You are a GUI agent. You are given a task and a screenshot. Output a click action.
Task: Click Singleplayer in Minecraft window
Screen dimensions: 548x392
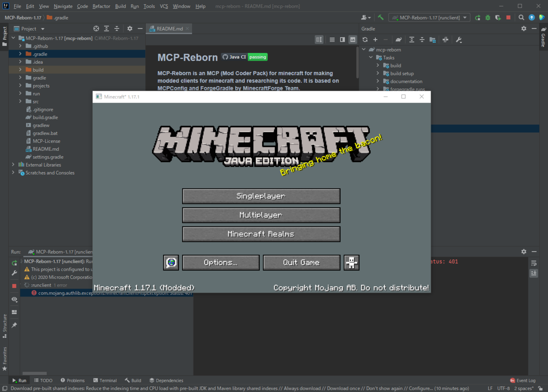coord(261,196)
